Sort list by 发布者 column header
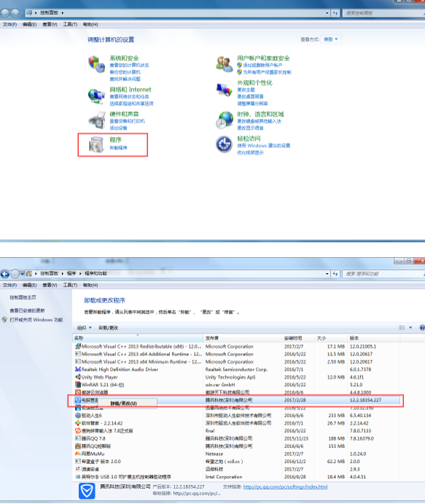This screenshot has height=504, width=425. (x=243, y=338)
